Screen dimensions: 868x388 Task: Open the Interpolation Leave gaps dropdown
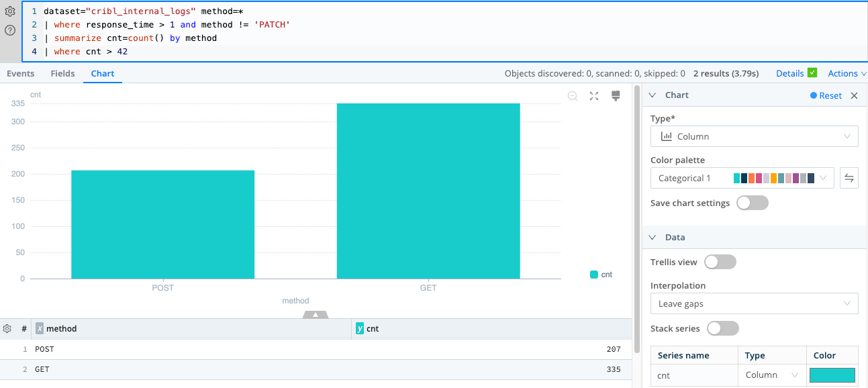point(754,303)
